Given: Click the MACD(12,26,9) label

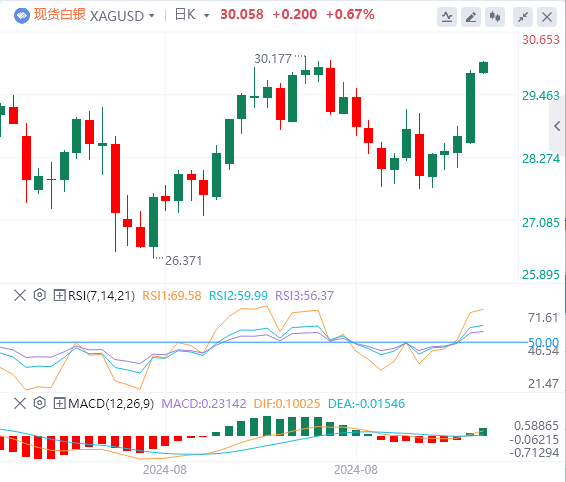Looking at the screenshot, I should point(111,404).
